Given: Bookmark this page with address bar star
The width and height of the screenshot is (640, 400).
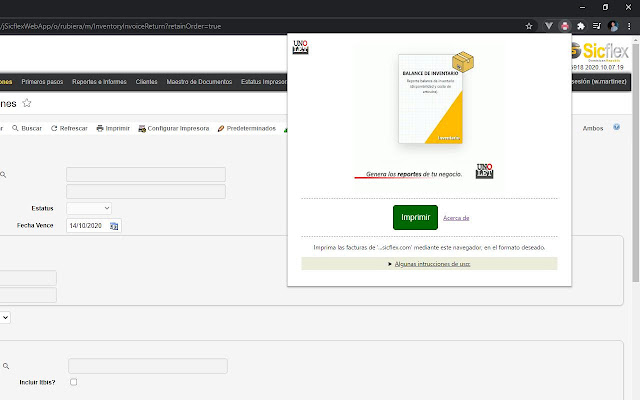Looking at the screenshot, I should pyautogui.click(x=529, y=25).
